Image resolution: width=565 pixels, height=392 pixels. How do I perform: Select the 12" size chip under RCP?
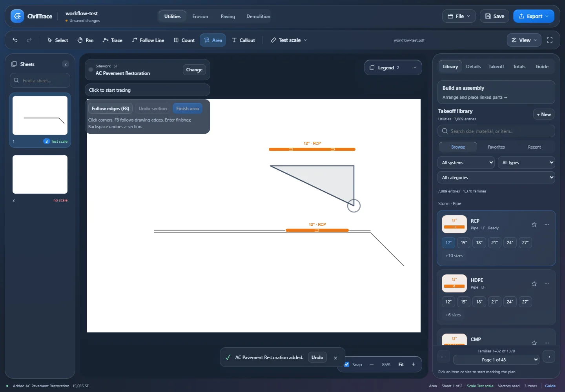tap(448, 243)
